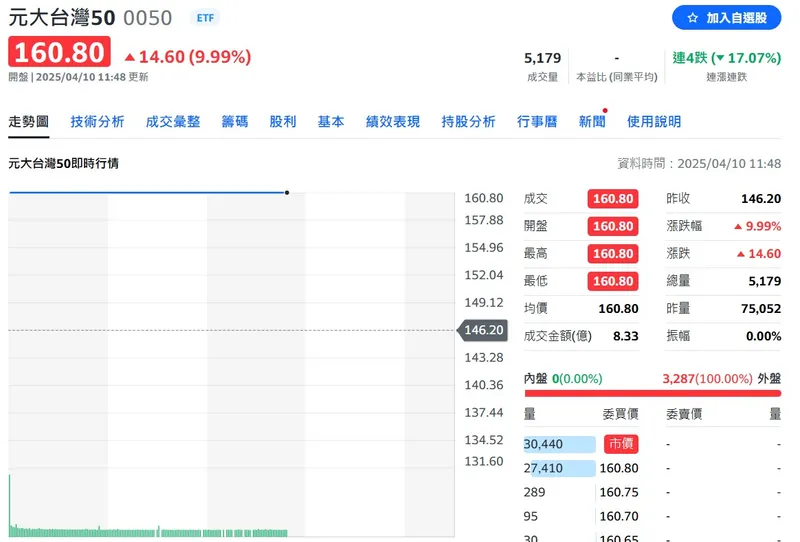Click the ETF badge next to 0050
800x542 pixels.
pos(204,18)
